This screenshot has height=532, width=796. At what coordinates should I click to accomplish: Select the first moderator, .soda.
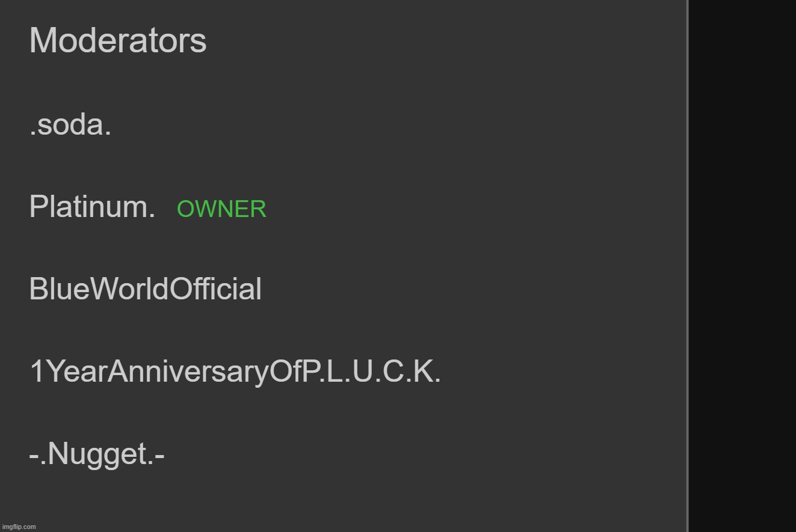click(x=70, y=126)
